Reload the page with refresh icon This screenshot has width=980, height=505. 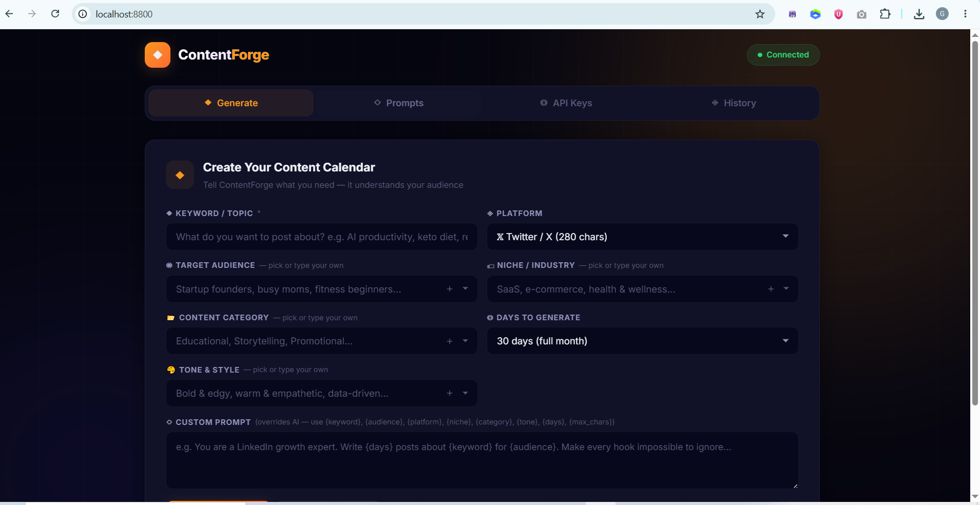(55, 14)
